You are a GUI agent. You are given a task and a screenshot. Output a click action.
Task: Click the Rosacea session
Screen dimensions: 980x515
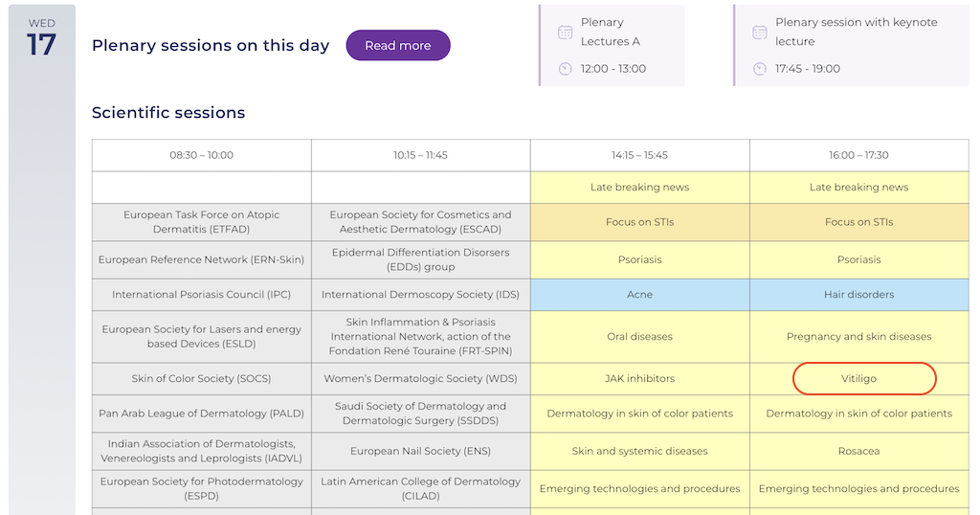click(858, 451)
